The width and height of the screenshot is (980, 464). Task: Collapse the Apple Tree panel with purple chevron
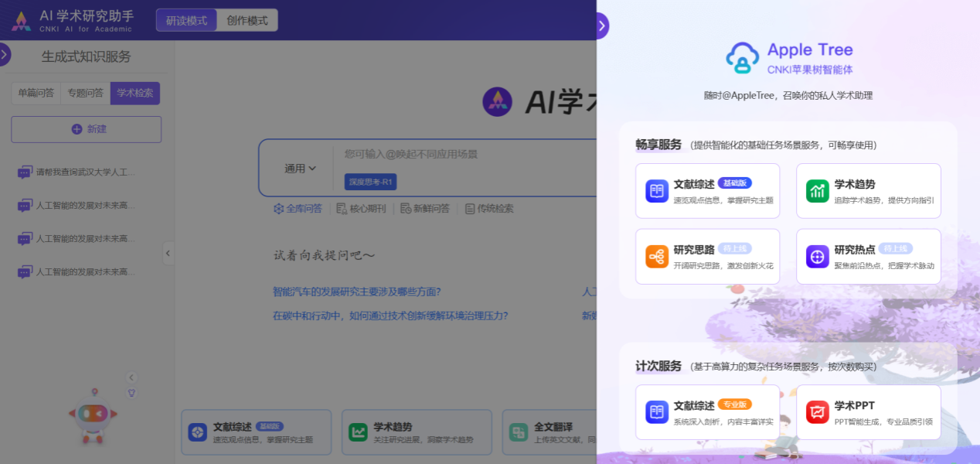[x=601, y=26]
